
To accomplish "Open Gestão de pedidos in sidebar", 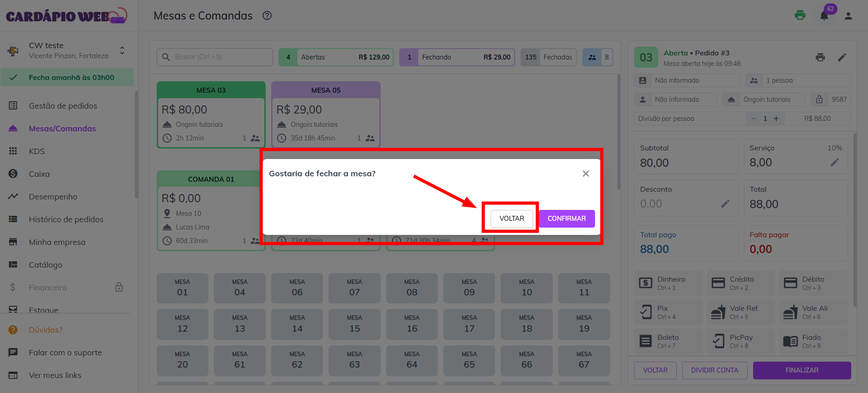I will tap(63, 106).
